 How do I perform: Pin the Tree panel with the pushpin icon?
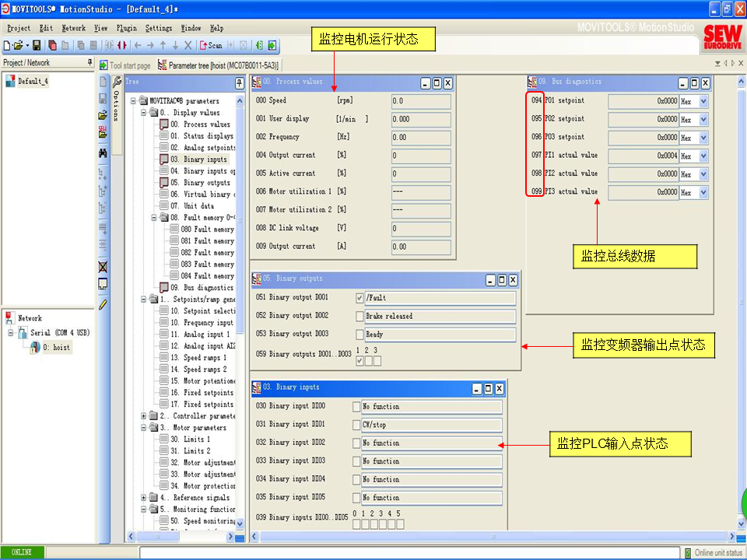[239, 82]
